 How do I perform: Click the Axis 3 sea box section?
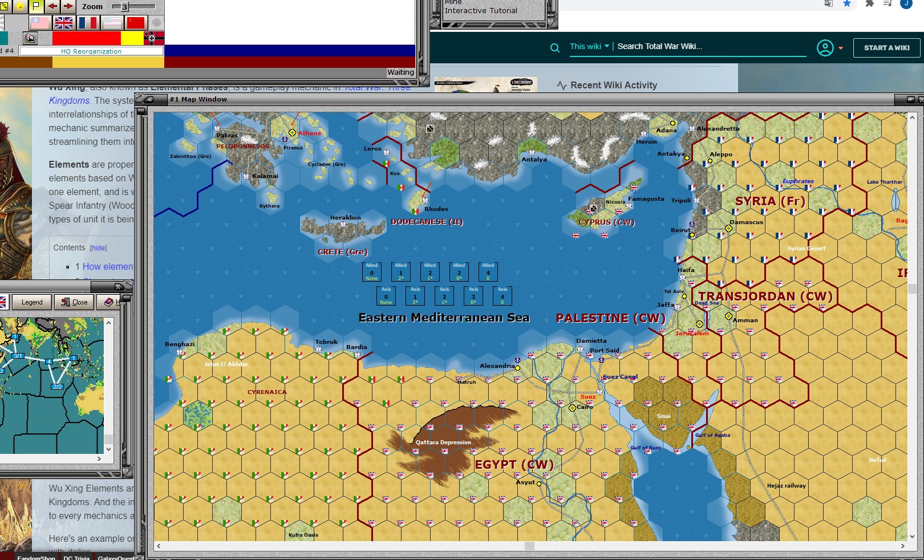(473, 295)
